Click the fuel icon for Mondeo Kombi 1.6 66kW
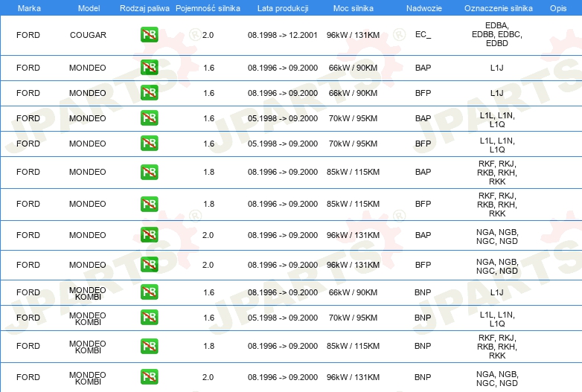 point(149,292)
